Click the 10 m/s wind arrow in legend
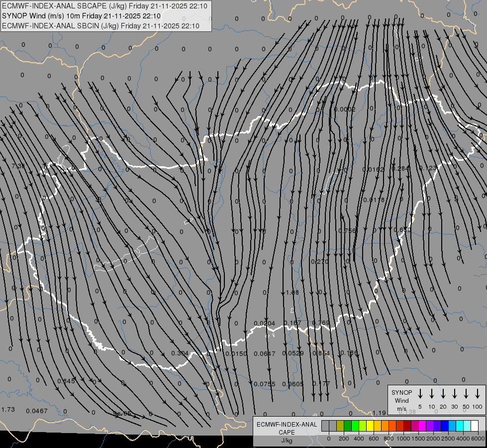487x448 pixels. (432, 394)
